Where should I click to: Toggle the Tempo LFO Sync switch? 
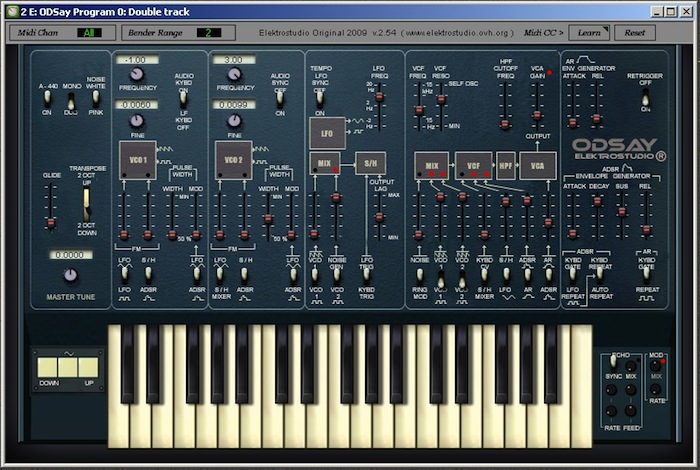320,100
